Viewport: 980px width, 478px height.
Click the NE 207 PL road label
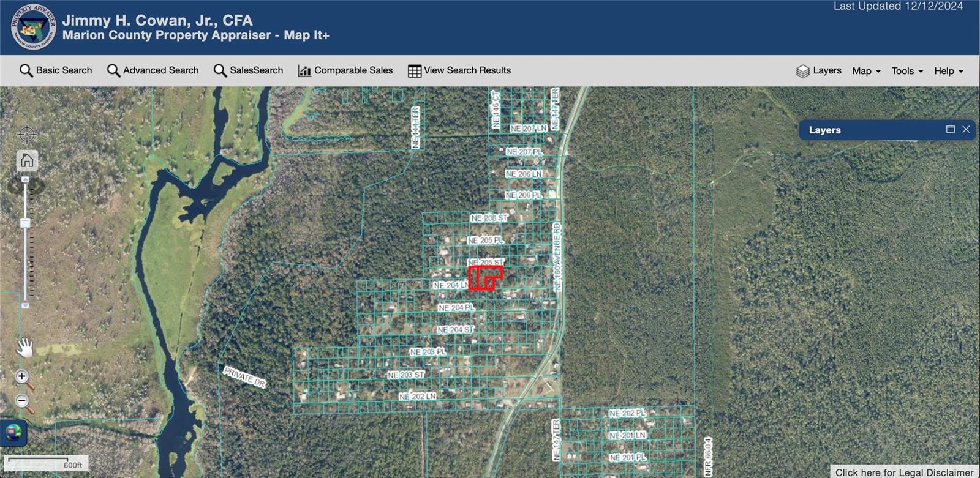[x=524, y=151]
